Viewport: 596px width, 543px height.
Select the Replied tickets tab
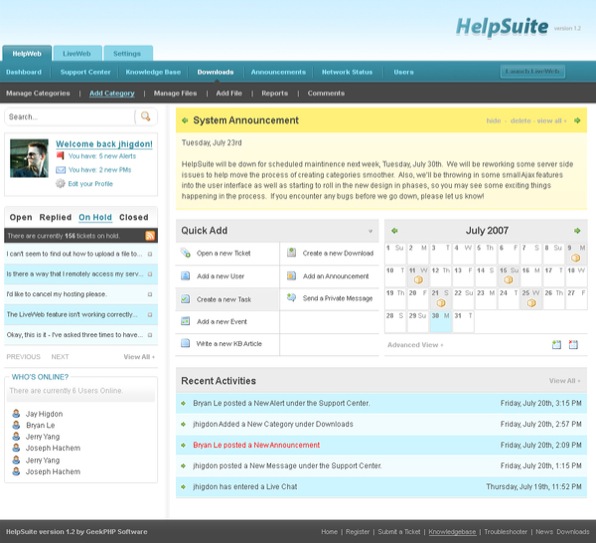[55, 217]
